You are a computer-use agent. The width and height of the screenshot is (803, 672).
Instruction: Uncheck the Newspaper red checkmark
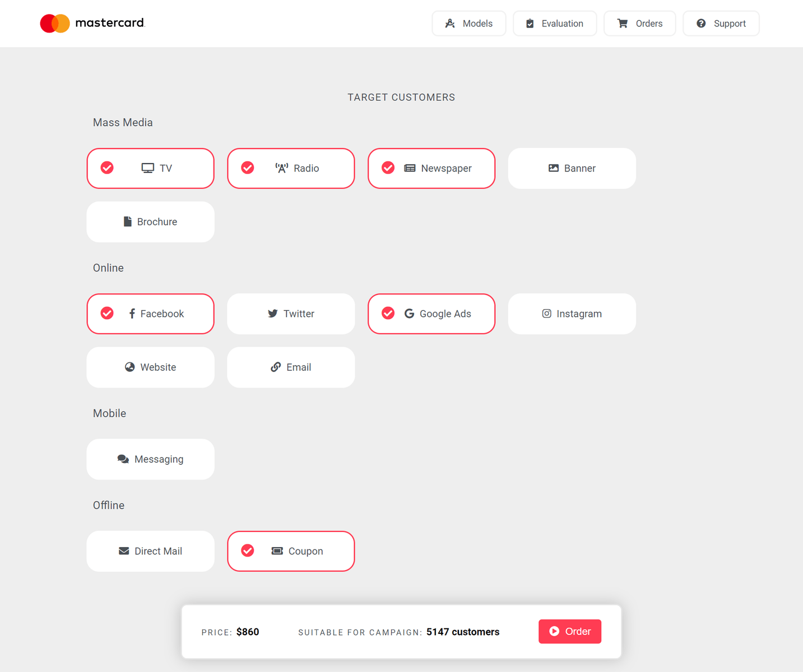click(388, 168)
